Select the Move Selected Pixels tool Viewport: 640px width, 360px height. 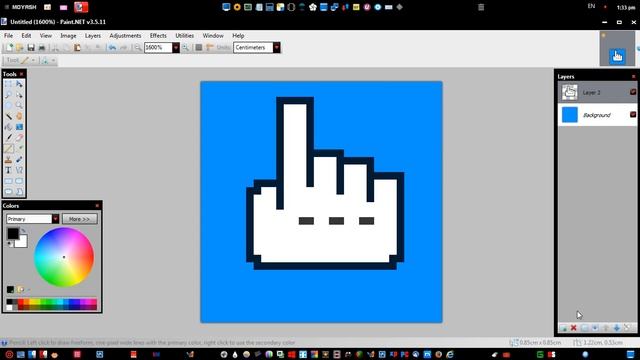click(x=19, y=84)
